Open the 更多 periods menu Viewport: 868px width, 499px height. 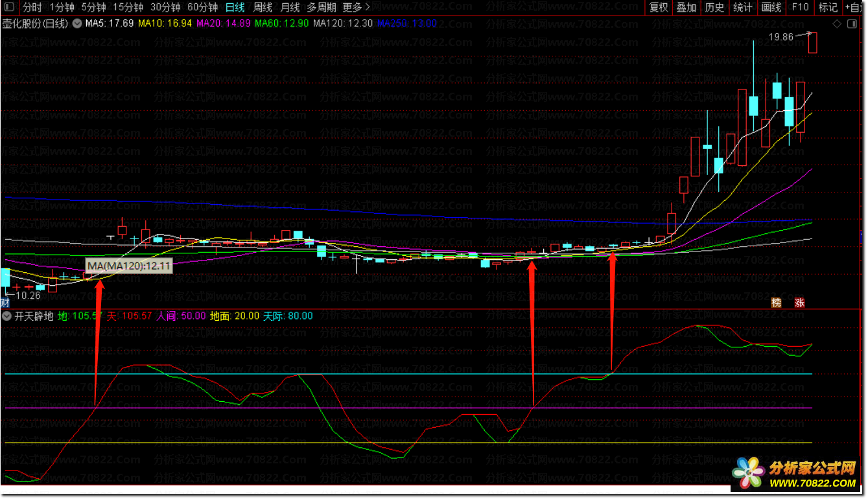357,8
